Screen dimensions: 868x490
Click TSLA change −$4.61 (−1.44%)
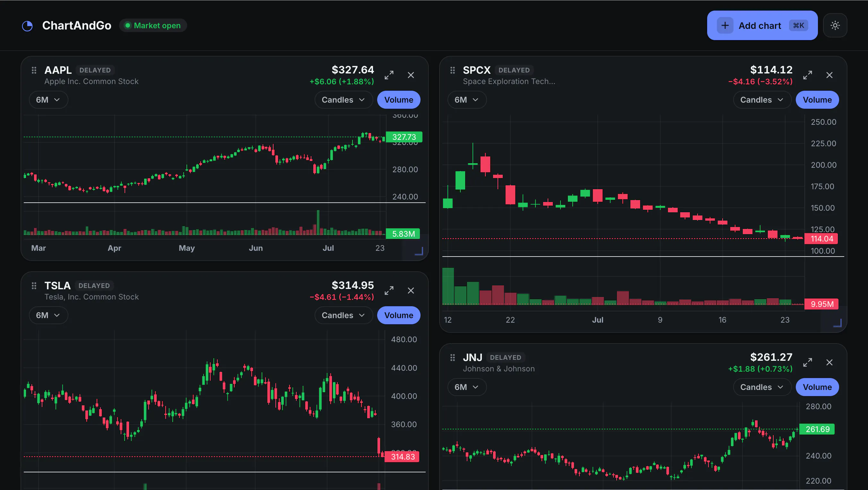pyautogui.click(x=342, y=297)
